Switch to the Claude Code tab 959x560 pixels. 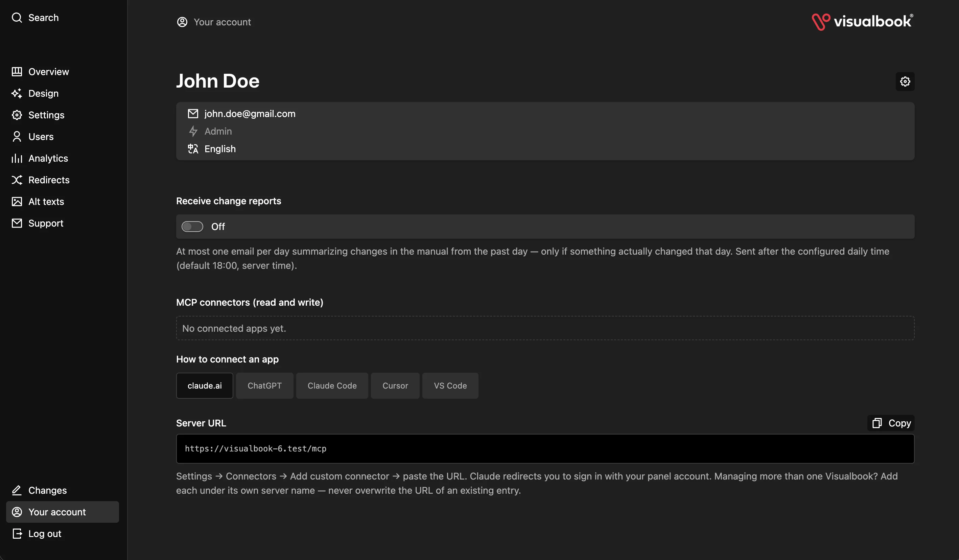pos(332,386)
